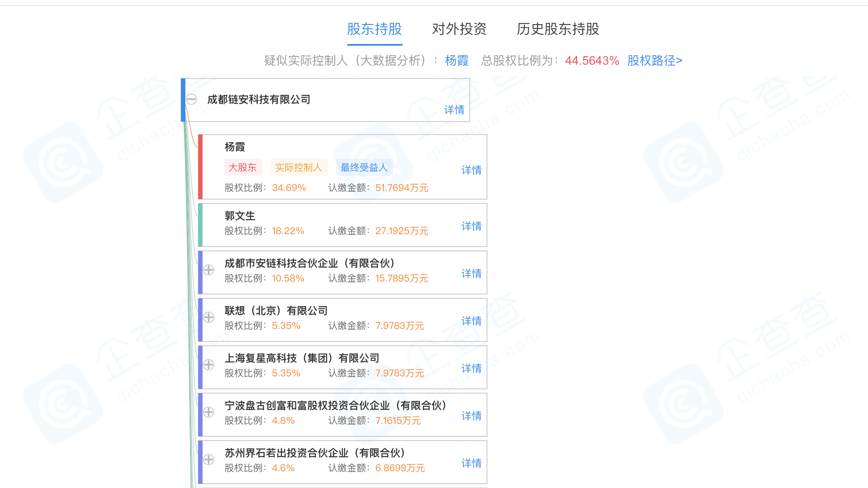View 详情 for 宁波盘古创富和富股权投资合伙企业
Screen dimensions: 868x488
point(471,416)
